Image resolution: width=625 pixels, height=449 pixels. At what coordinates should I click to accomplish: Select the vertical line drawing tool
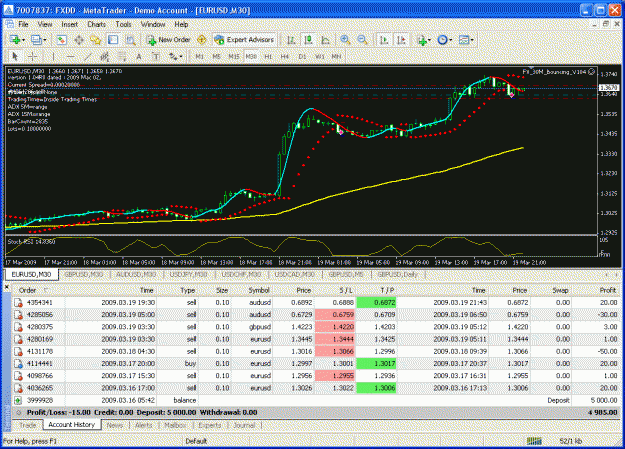click(53, 57)
